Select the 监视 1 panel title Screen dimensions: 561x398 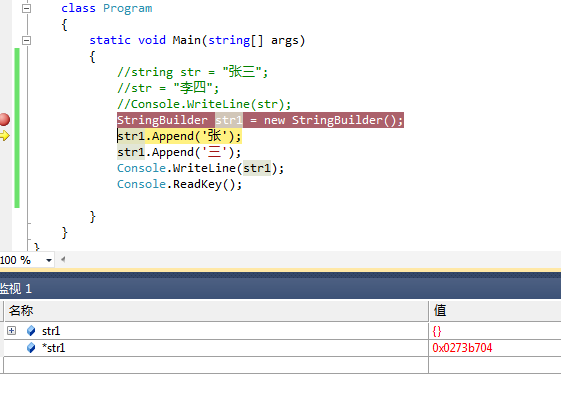point(16,288)
